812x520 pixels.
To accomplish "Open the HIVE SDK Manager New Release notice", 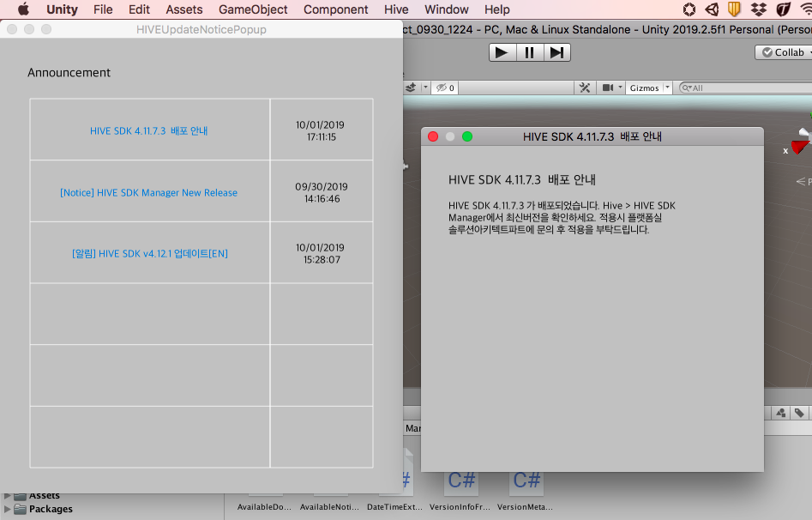I will click(x=149, y=192).
